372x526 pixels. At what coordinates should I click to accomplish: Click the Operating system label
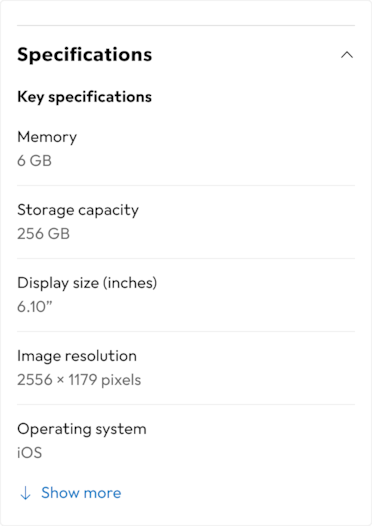click(x=82, y=429)
